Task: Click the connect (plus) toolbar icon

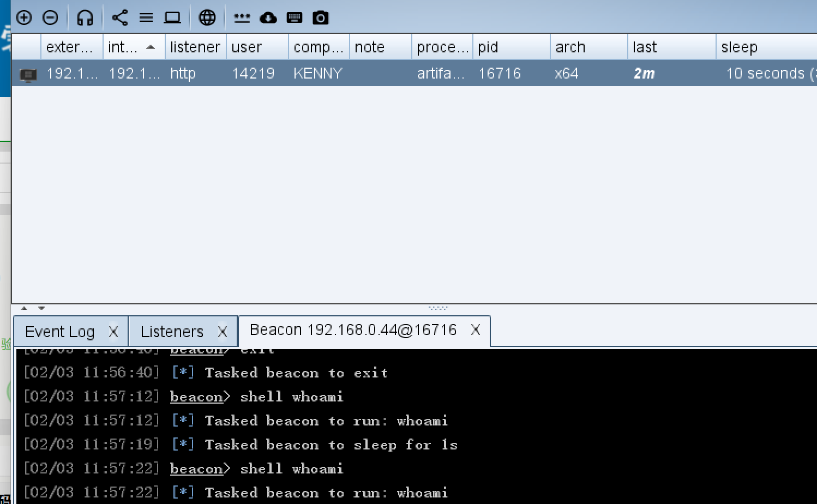Action: 24,17
